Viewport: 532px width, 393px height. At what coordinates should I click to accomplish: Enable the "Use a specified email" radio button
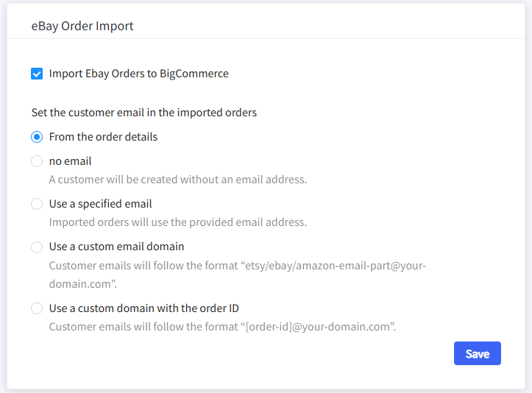click(x=37, y=204)
